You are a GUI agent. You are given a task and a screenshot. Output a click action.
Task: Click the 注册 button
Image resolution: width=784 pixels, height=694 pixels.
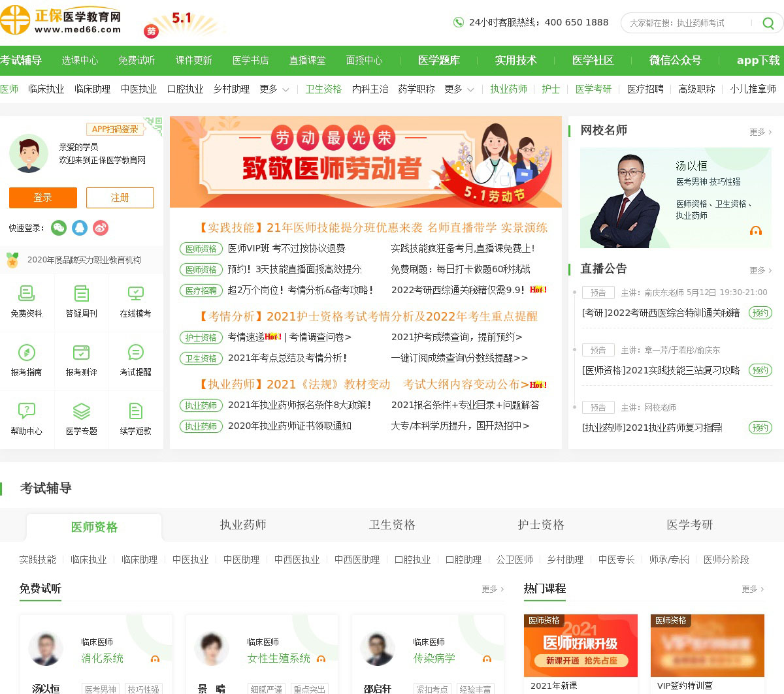tap(120, 198)
